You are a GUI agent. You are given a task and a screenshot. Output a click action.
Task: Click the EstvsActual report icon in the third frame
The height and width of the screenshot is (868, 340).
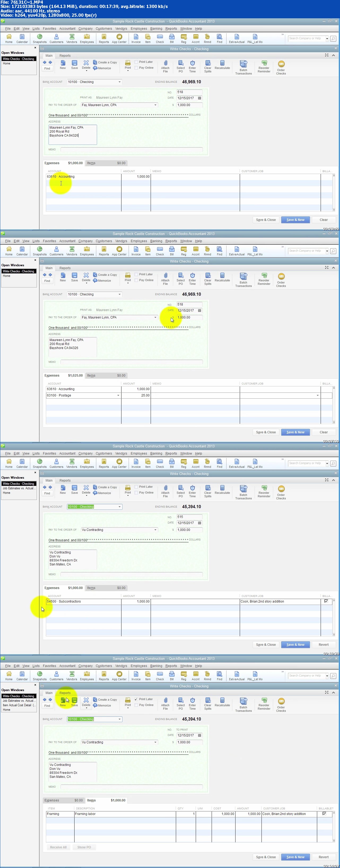(x=237, y=463)
